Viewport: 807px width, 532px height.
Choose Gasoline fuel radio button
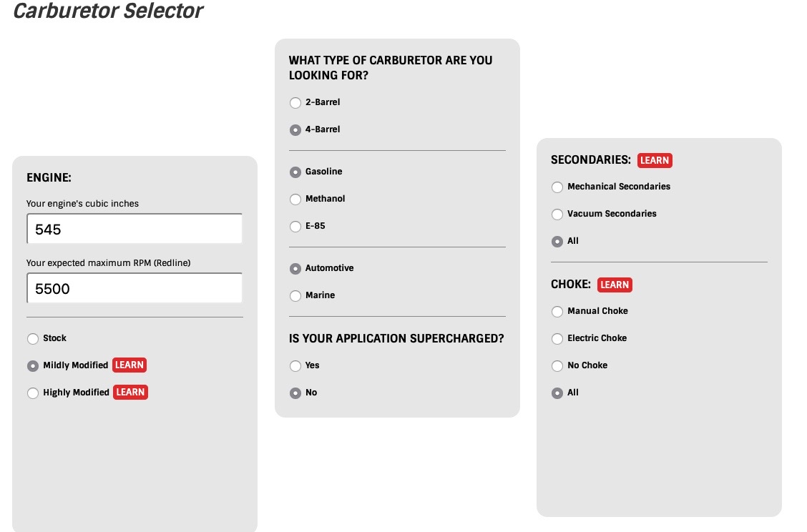click(295, 172)
